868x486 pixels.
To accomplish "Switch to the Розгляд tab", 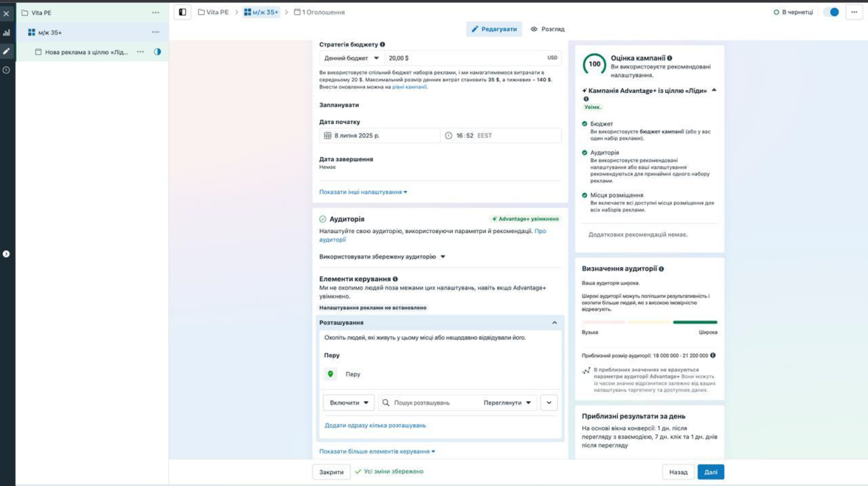I will 547,29.
